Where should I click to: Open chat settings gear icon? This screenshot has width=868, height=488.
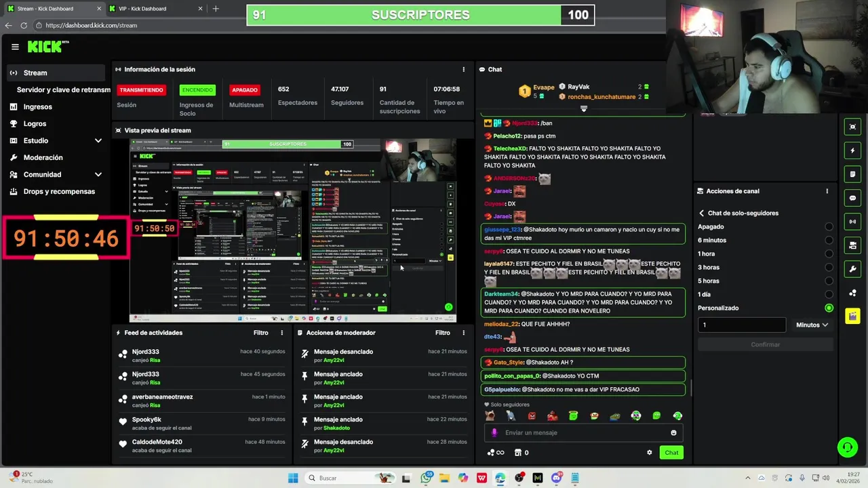(x=649, y=453)
